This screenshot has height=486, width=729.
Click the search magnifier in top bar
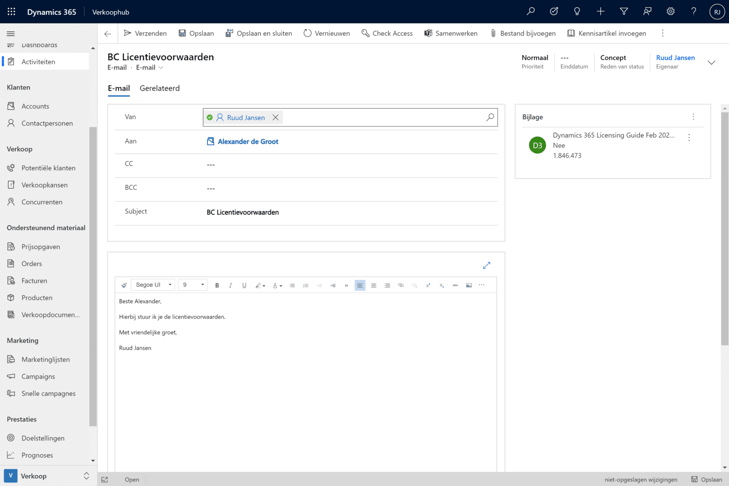point(530,11)
